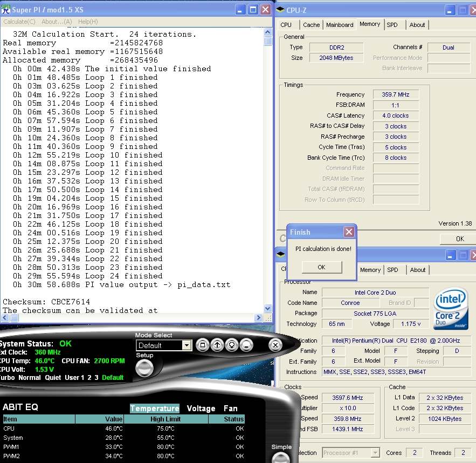476x463 pixels.
Task: Click the System row in ABIT EQ table
Action: [123, 438]
